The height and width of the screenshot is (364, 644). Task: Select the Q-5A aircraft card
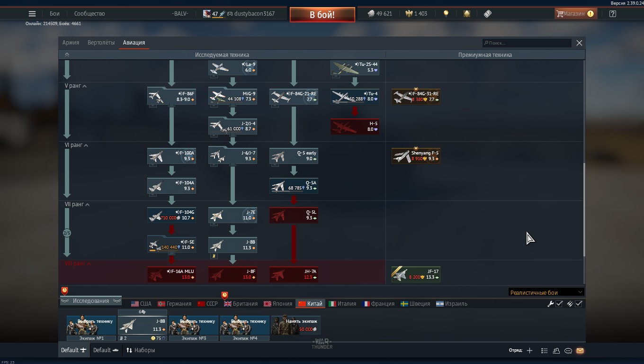pos(294,186)
